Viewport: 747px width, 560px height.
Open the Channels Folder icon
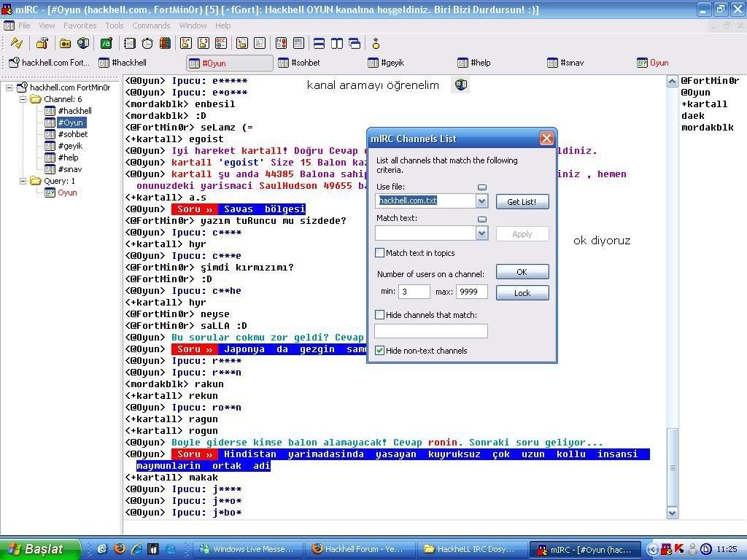pos(65,43)
